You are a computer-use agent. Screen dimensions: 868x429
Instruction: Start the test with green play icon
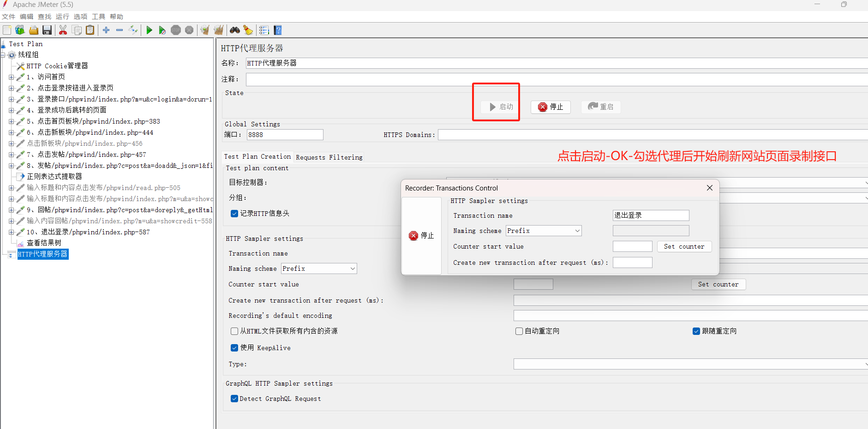pos(149,30)
